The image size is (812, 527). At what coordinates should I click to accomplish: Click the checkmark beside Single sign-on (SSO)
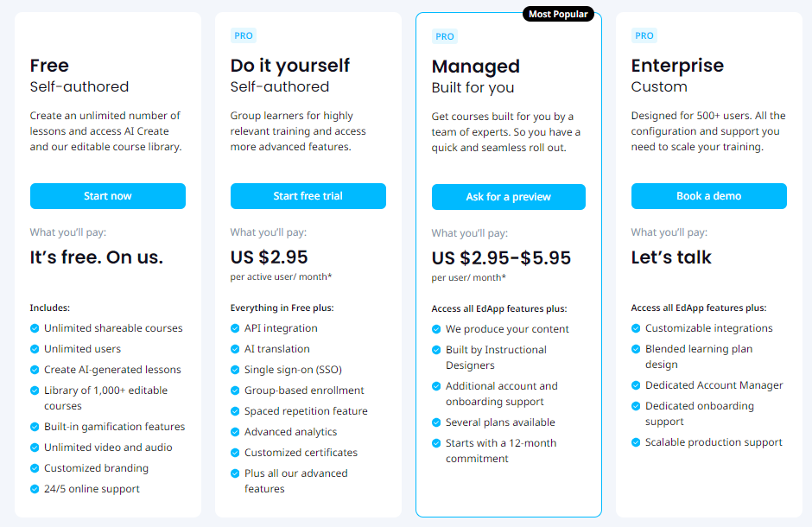(x=235, y=370)
